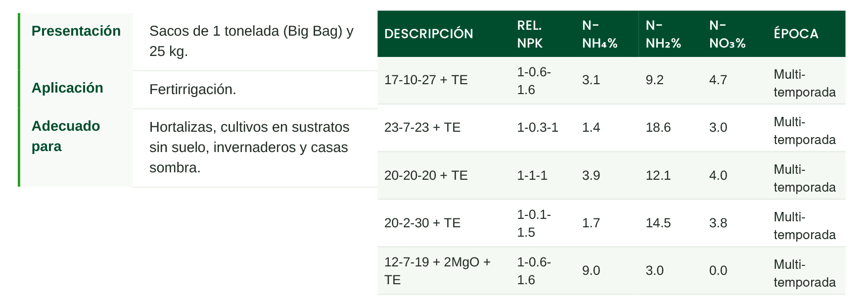Click the Presentación label

pyautogui.click(x=76, y=31)
